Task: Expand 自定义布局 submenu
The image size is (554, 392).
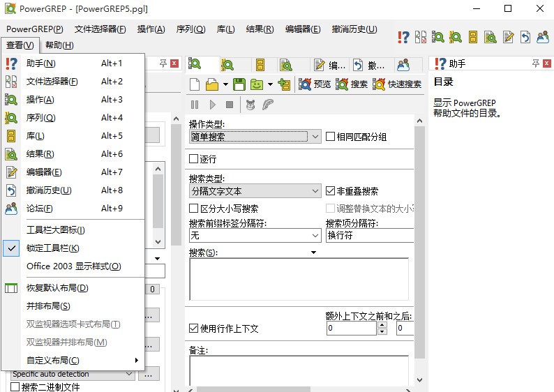Action: tap(73, 360)
